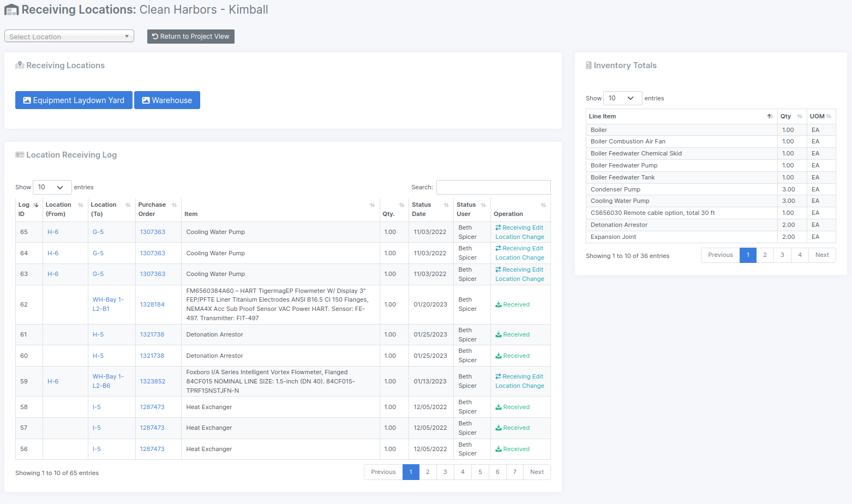This screenshot has width=852, height=504.
Task: Click Receiving Edit Location Change for log 65
Action: click(519, 232)
